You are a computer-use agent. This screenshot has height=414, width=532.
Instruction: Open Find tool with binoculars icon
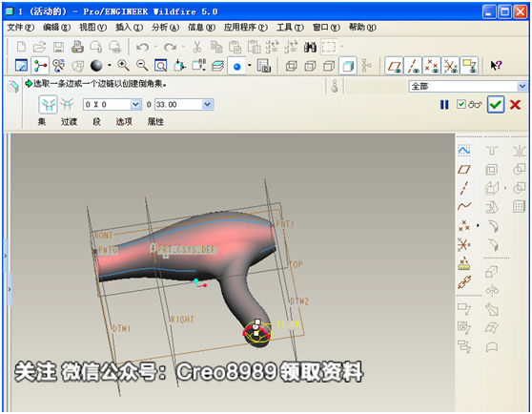pyautogui.click(x=310, y=47)
